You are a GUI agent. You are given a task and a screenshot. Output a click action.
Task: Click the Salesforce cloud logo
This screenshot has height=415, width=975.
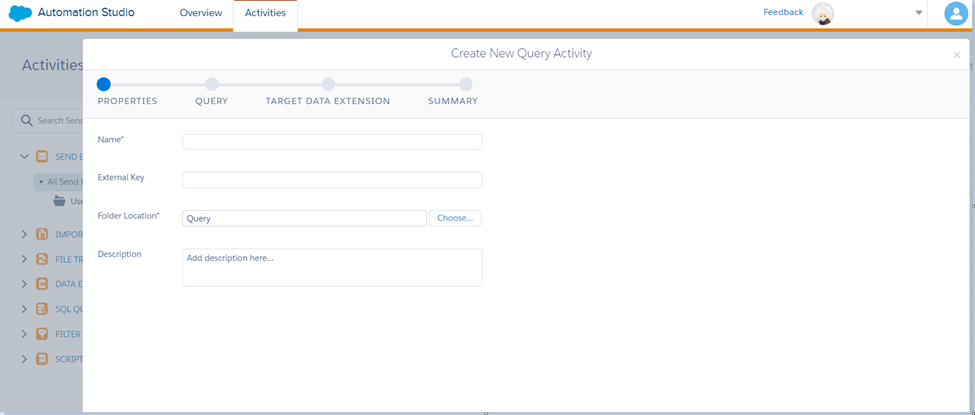[20, 13]
